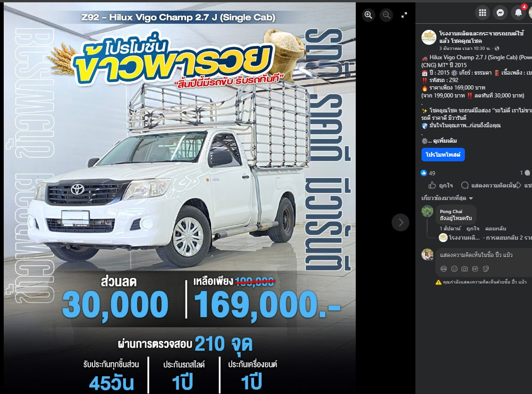Image resolution: width=532 pixels, height=394 pixels.
Task: Comment with an avatar sticker
Action: [x=443, y=269]
